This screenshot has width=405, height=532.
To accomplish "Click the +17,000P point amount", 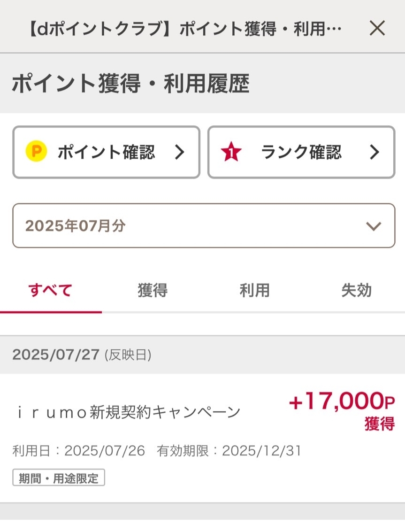I will pyautogui.click(x=342, y=403).
